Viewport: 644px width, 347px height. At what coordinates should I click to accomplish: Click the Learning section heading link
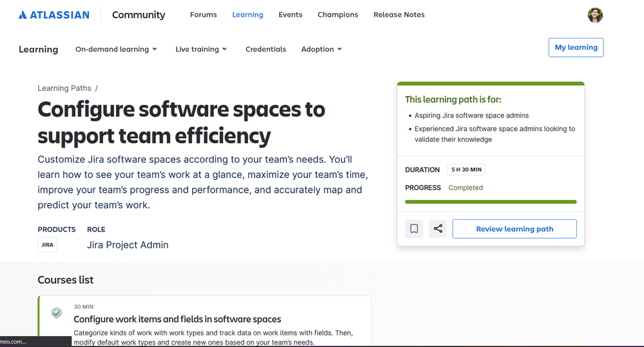pos(39,49)
